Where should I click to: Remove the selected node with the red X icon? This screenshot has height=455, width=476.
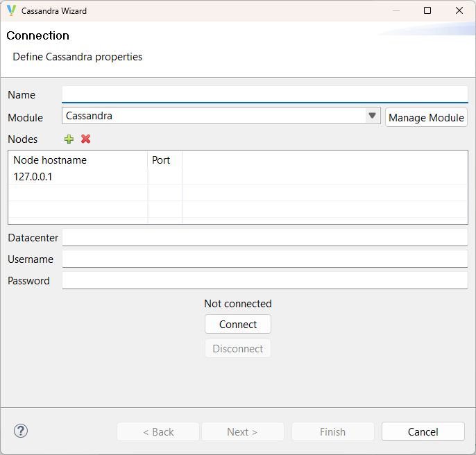click(x=86, y=139)
